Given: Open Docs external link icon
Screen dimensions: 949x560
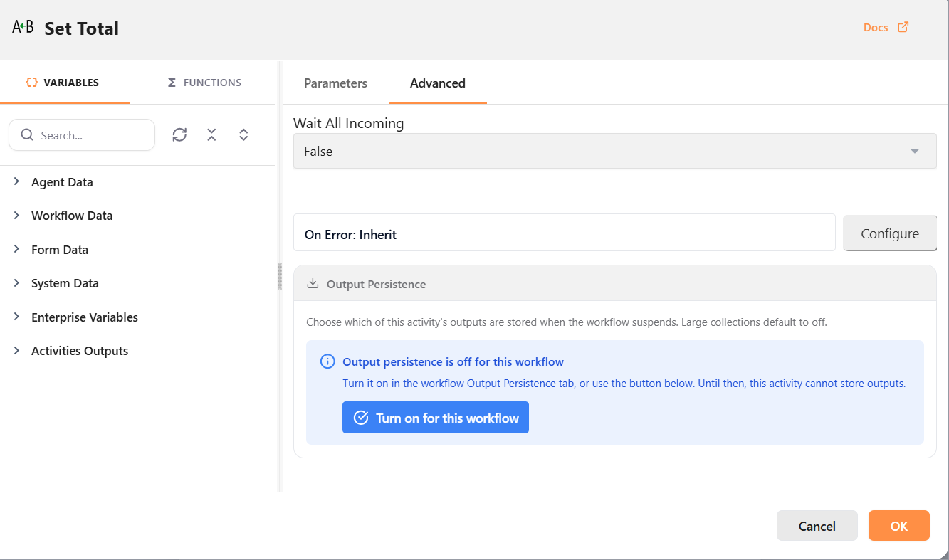Looking at the screenshot, I should 903,27.
